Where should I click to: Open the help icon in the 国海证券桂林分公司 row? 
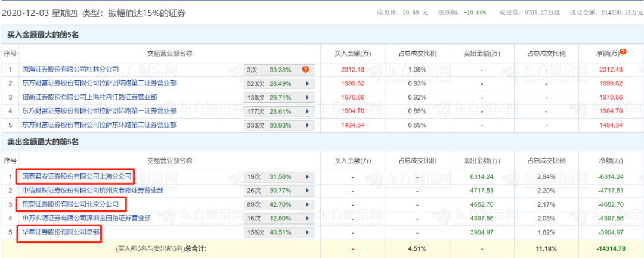(x=305, y=70)
